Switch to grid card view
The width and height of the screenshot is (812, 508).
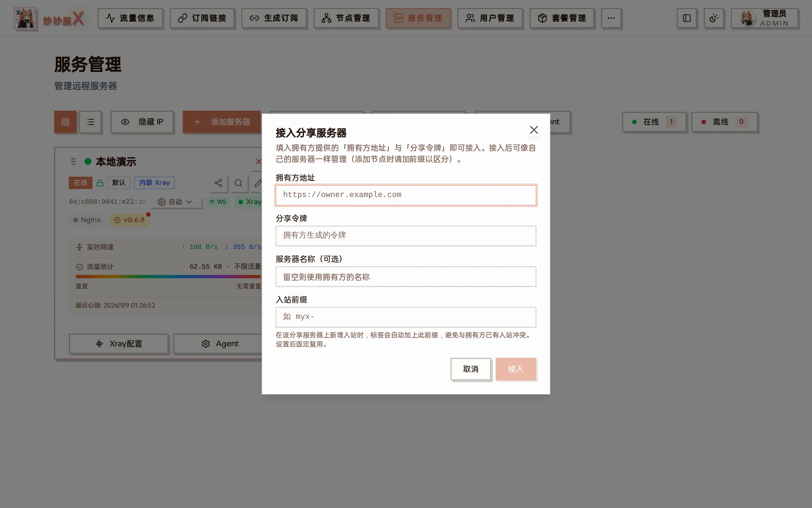(65, 122)
